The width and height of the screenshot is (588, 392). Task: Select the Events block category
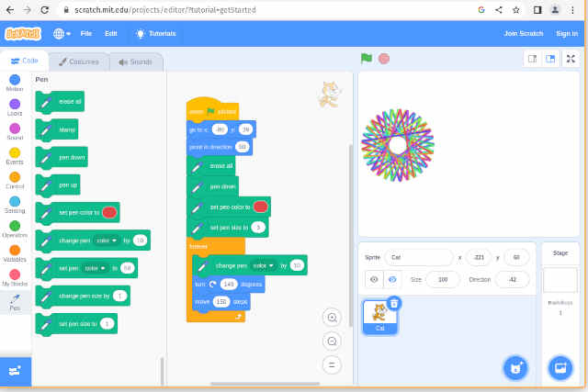(x=15, y=156)
